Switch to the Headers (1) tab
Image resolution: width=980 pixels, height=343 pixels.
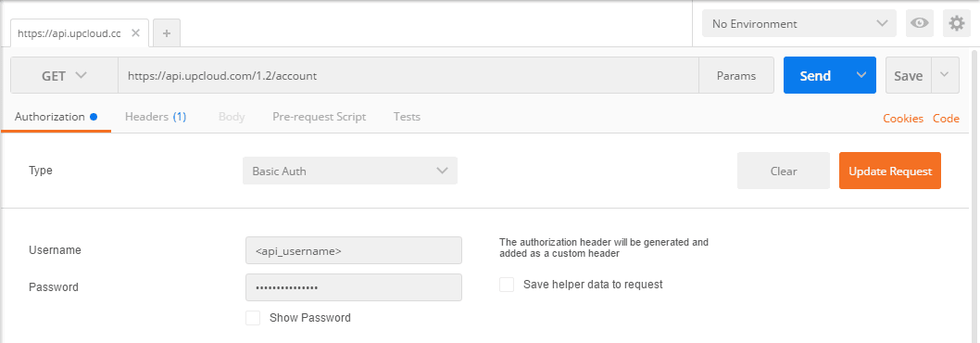pyautogui.click(x=156, y=117)
